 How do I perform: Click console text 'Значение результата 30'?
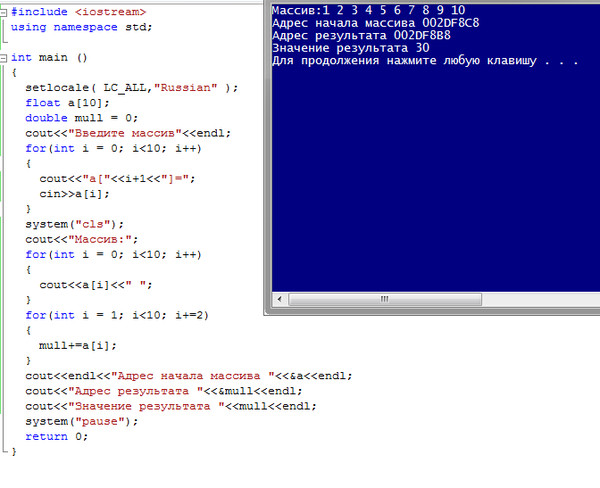tap(351, 48)
